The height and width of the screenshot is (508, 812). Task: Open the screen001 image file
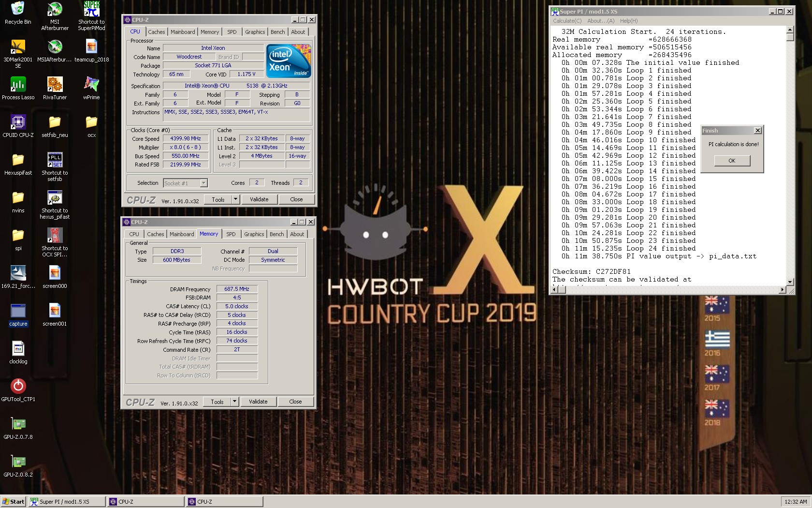pos(55,314)
